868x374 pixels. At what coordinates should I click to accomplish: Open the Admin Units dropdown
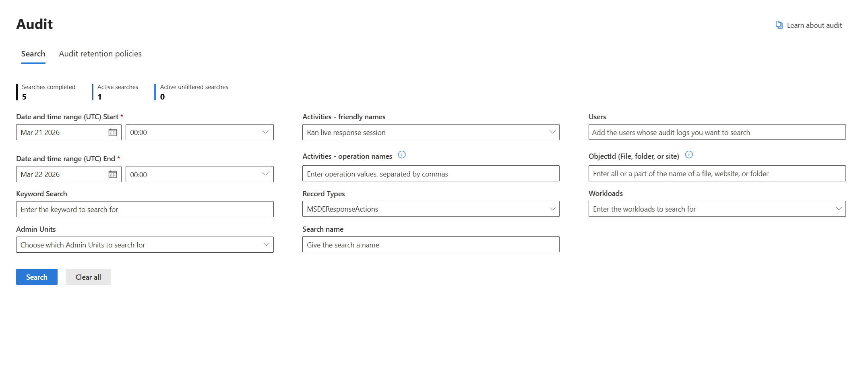click(x=266, y=245)
